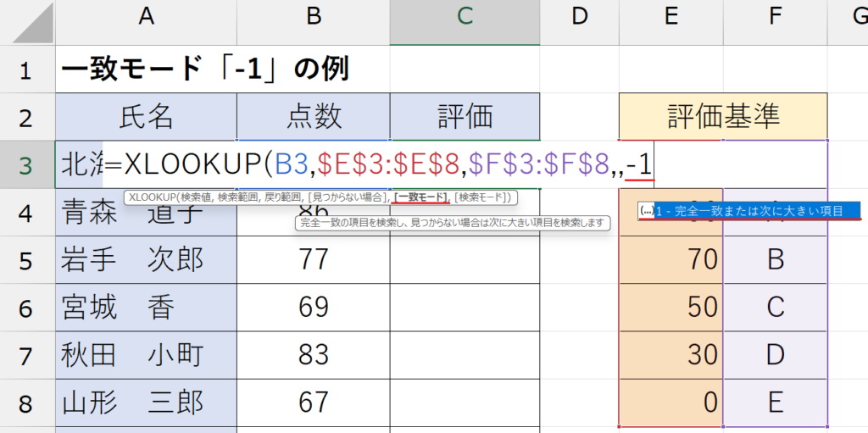Screen dimensions: 868x433
Task: Select row 7 header
Action: pyautogui.click(x=28, y=355)
